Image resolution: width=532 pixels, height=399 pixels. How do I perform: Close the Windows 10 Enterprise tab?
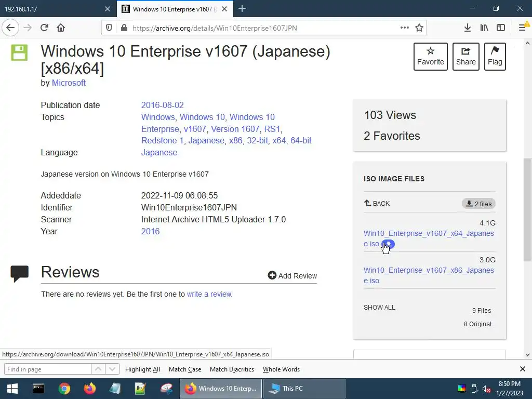(x=224, y=9)
